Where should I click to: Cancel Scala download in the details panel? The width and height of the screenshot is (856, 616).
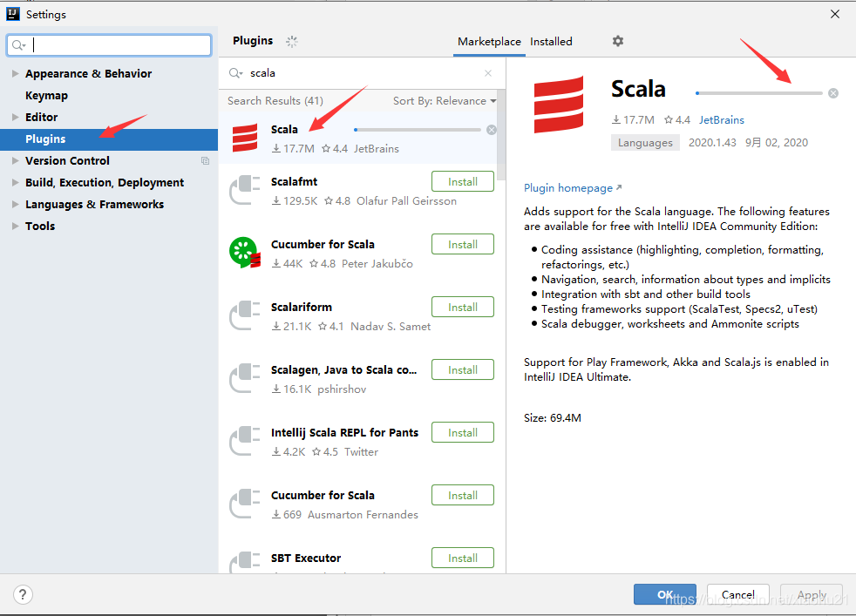833,93
